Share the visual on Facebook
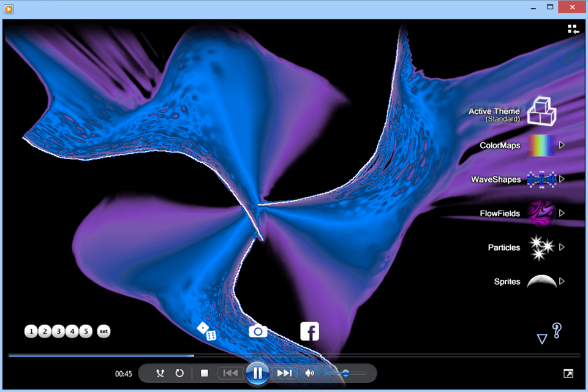This screenshot has width=588, height=392. tap(309, 331)
